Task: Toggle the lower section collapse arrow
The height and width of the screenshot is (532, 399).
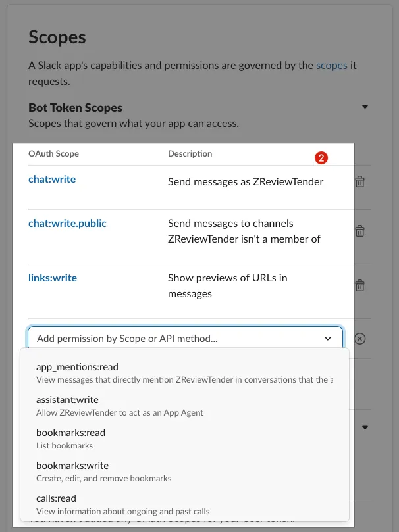Action: [x=365, y=427]
